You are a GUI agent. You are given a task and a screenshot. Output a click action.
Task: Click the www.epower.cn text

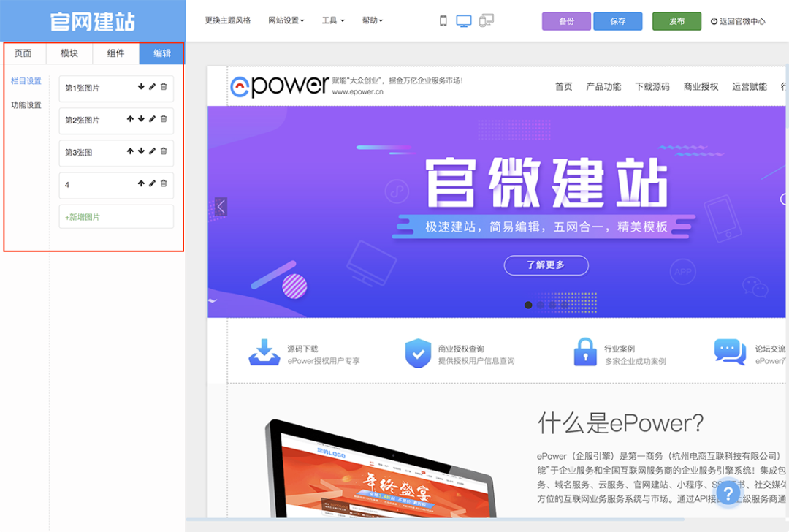(358, 91)
